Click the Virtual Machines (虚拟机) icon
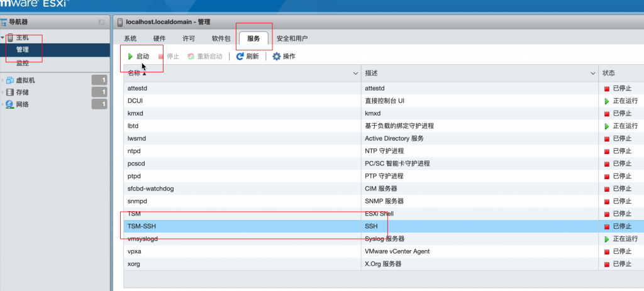This screenshot has height=291, width=644. [x=10, y=80]
